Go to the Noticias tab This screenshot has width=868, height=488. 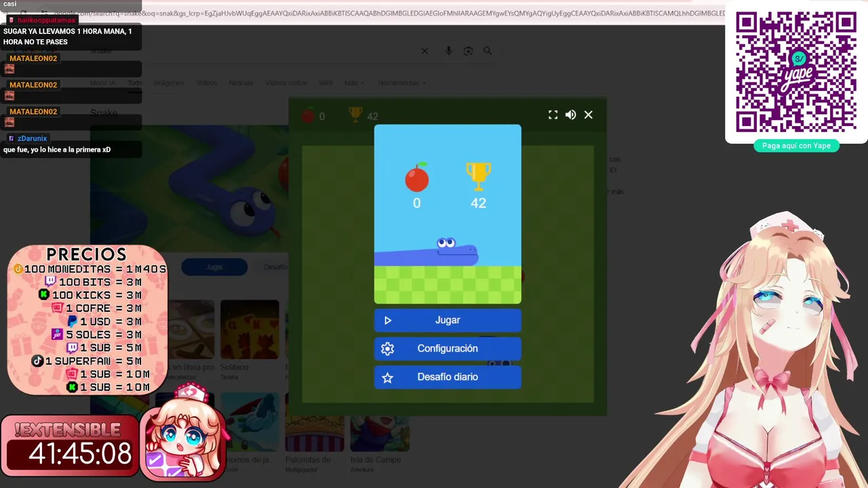(x=241, y=83)
